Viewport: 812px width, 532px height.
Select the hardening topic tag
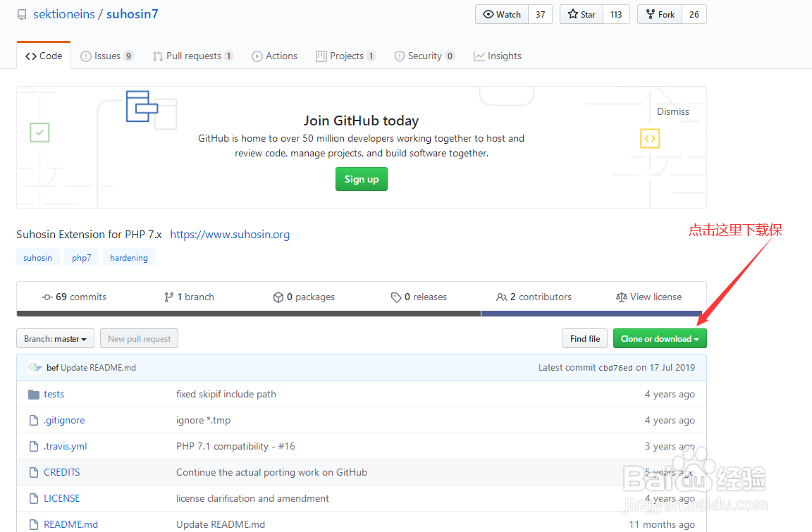(x=129, y=258)
